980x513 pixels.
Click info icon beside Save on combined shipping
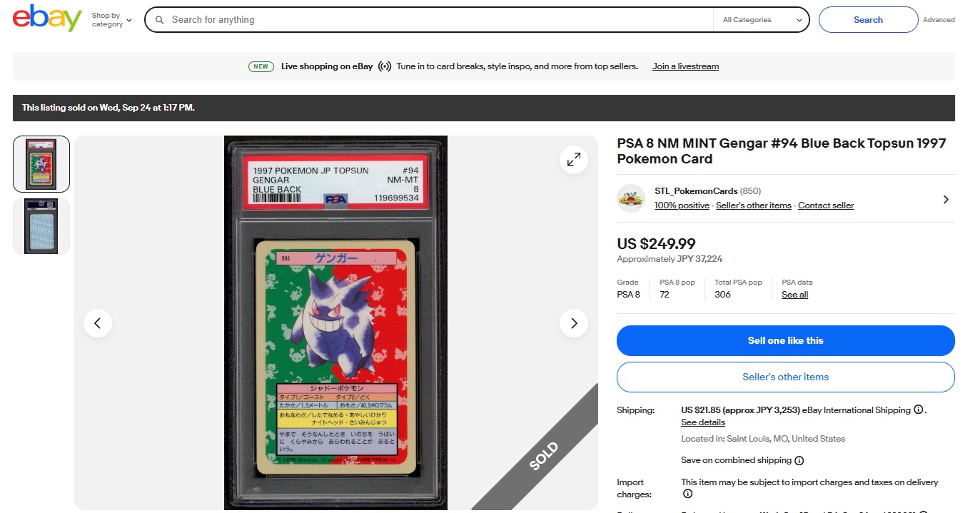[x=799, y=461]
